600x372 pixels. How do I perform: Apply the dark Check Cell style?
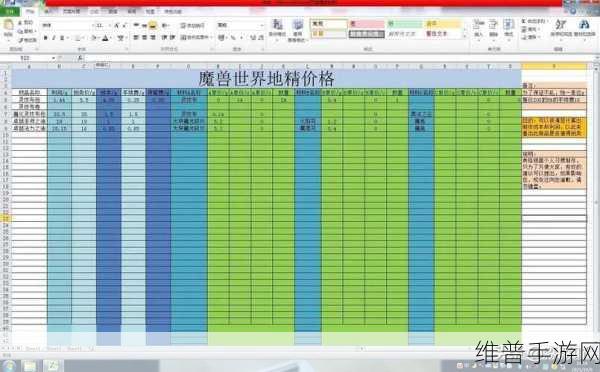click(x=366, y=34)
